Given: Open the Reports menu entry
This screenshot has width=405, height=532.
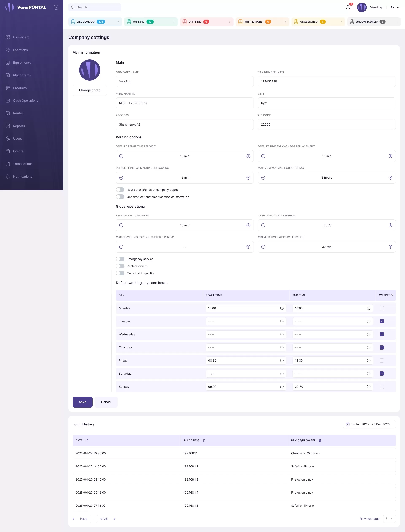Looking at the screenshot, I should 19,126.
